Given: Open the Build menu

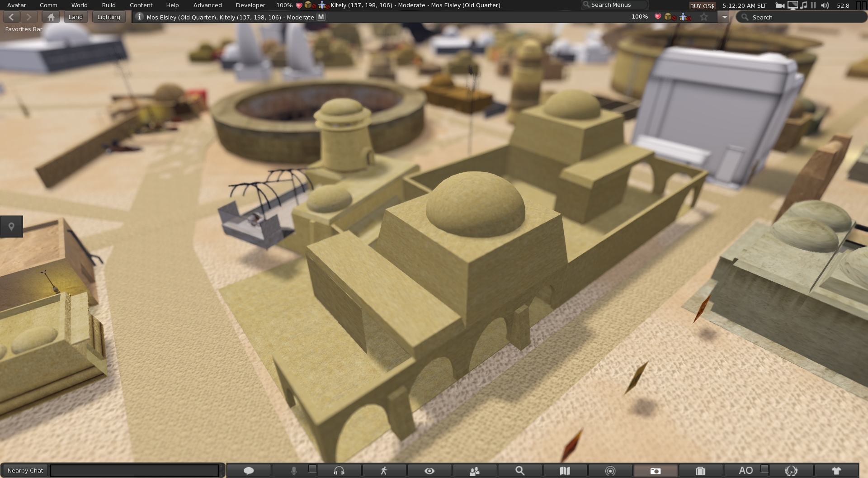Looking at the screenshot, I should coord(108,5).
